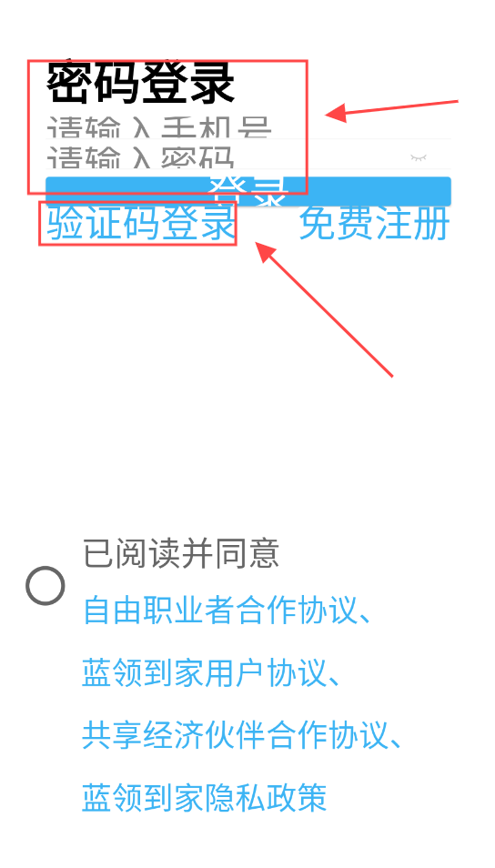Toggle password visibility with closed-eye icon
Viewport: 495px width, 868px height.
[419, 157]
